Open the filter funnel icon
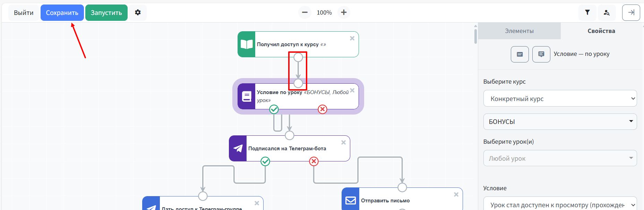The image size is (644, 210). [x=587, y=12]
